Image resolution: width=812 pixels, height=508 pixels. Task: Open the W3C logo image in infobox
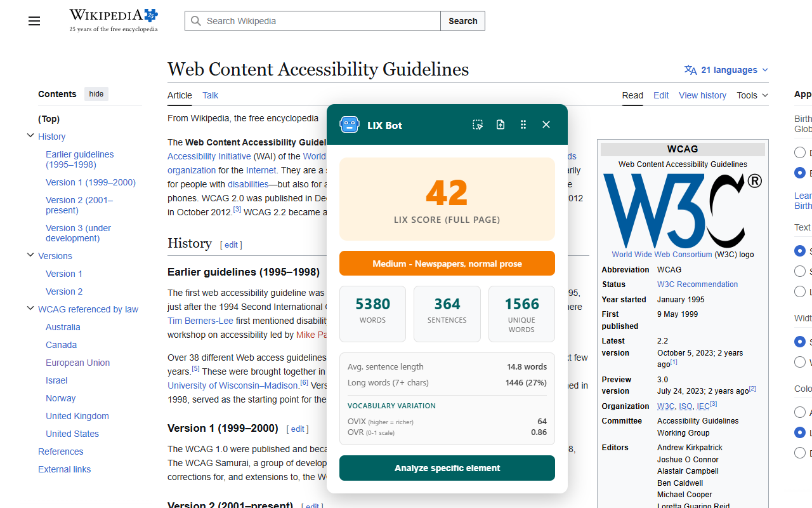[x=683, y=211]
